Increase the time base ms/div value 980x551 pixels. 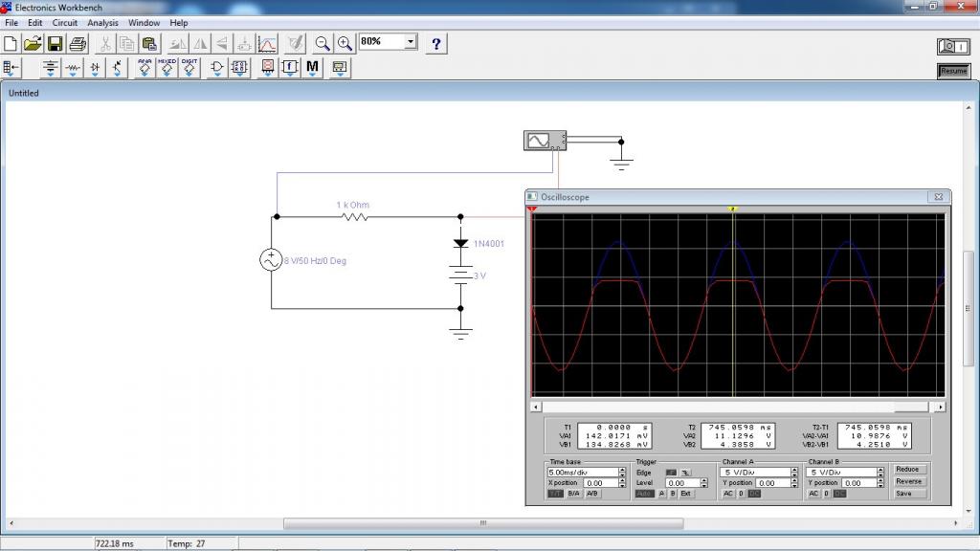click(622, 469)
